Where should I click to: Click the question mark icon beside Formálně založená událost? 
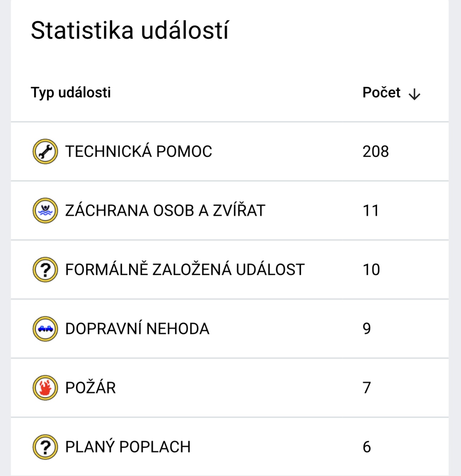(45, 270)
